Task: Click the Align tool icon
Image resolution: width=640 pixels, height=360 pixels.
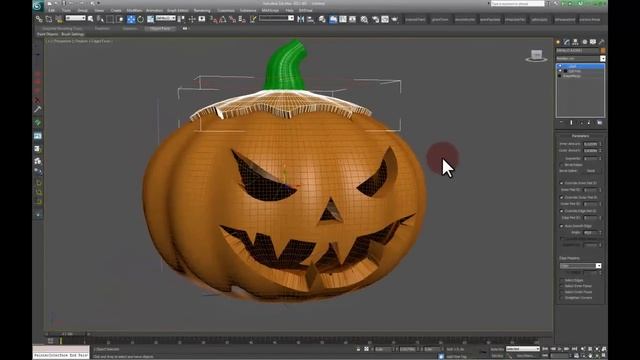Action: coord(311,19)
